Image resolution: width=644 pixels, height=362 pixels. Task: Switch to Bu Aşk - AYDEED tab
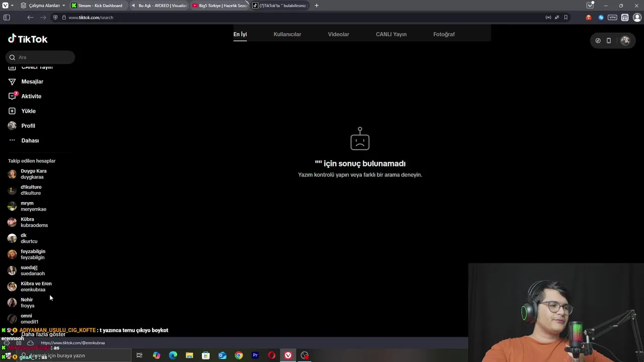tap(158, 6)
